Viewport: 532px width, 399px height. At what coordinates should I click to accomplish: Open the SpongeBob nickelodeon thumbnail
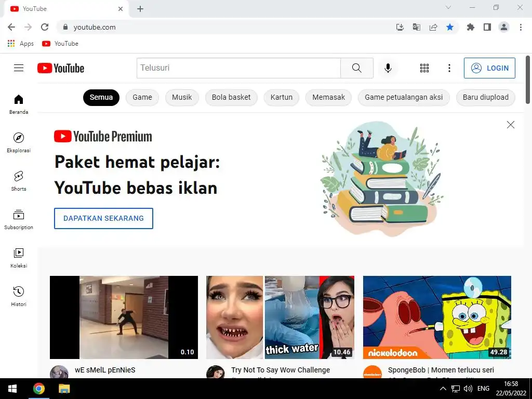437,317
